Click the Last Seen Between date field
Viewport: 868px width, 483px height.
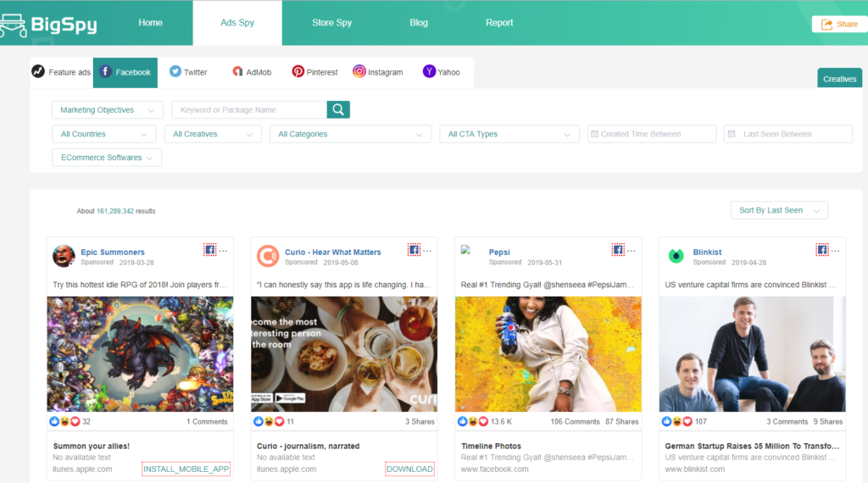click(x=787, y=134)
